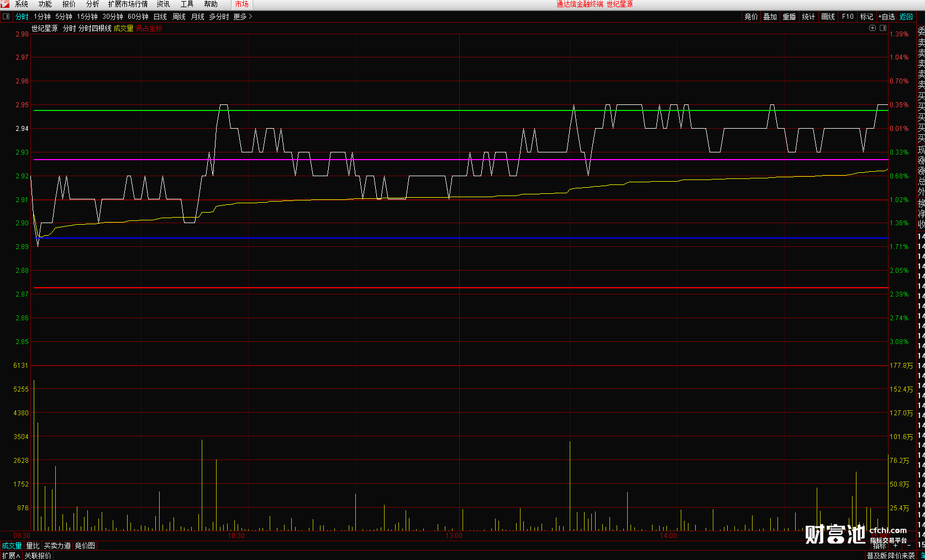Click the 世纪星源 stock name label
This screenshot has width=925, height=560.
pyautogui.click(x=45, y=29)
